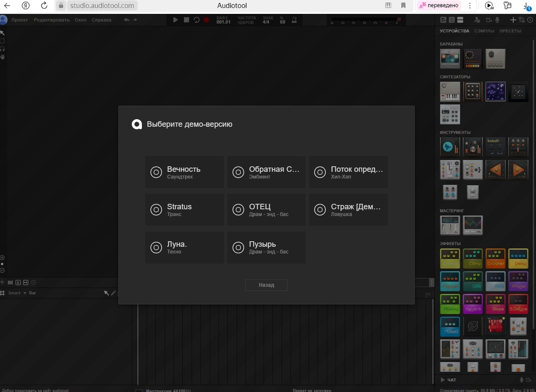The width and height of the screenshot is (536, 392).
Task: Choose the Stratus trance demo
Action: pos(184,209)
